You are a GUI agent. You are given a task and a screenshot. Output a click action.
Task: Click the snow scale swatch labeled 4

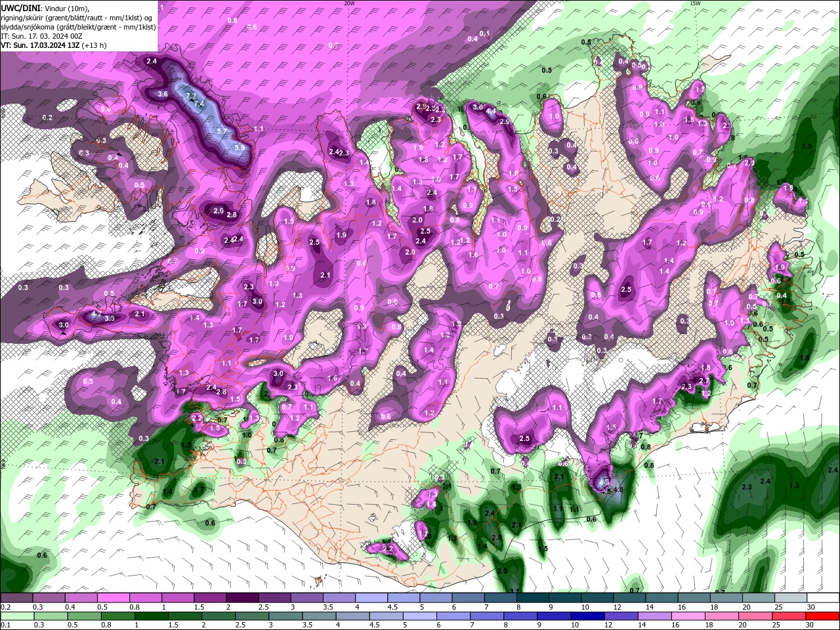(371, 598)
